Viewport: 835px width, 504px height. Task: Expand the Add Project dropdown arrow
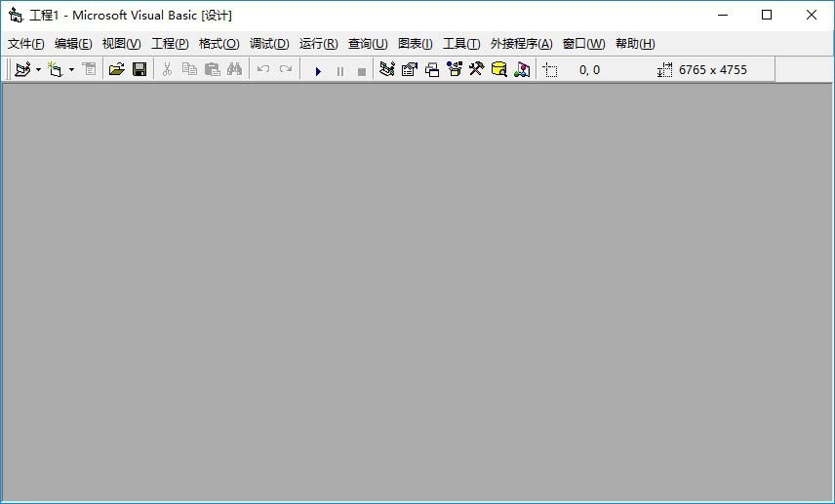[38, 70]
